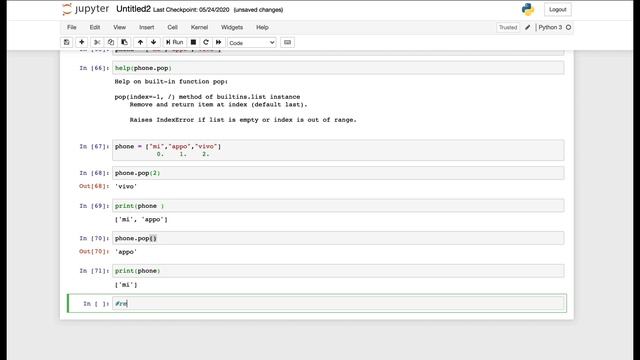Open the Widgets menu
Viewport: 640px width, 360px height.
point(232,27)
